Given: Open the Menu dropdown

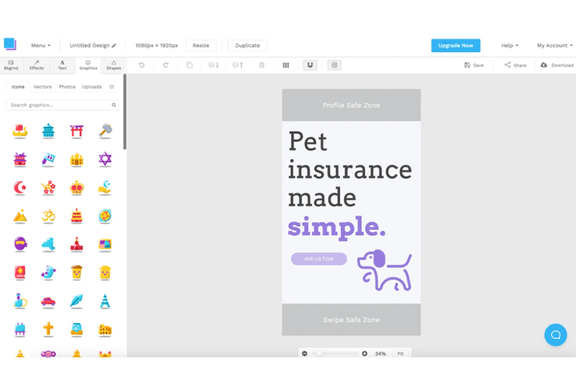Looking at the screenshot, I should point(40,46).
